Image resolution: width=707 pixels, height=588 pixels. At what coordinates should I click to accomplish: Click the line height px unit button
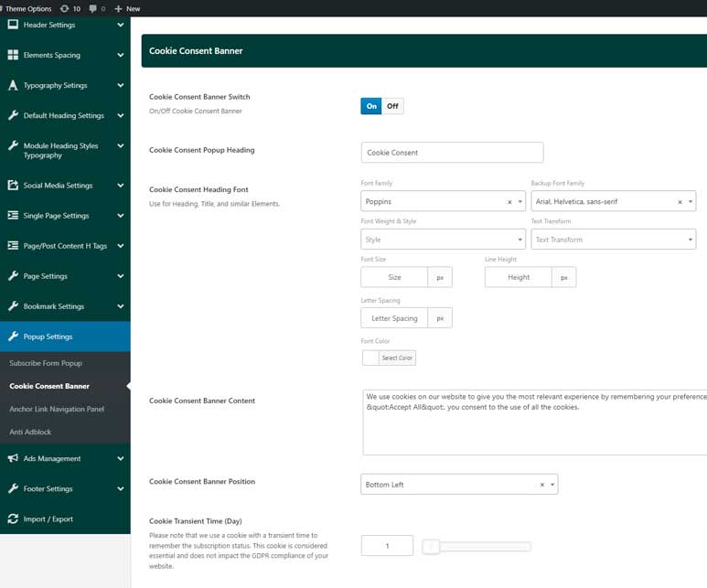[564, 277]
